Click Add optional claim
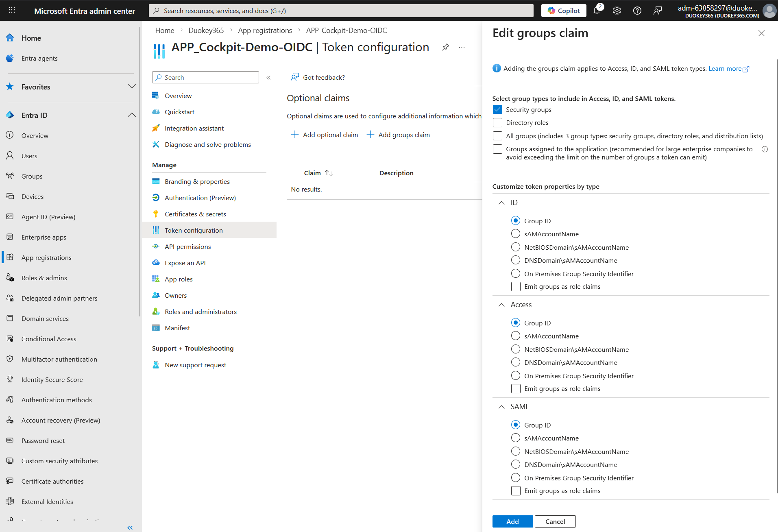The height and width of the screenshot is (532, 778). click(325, 135)
